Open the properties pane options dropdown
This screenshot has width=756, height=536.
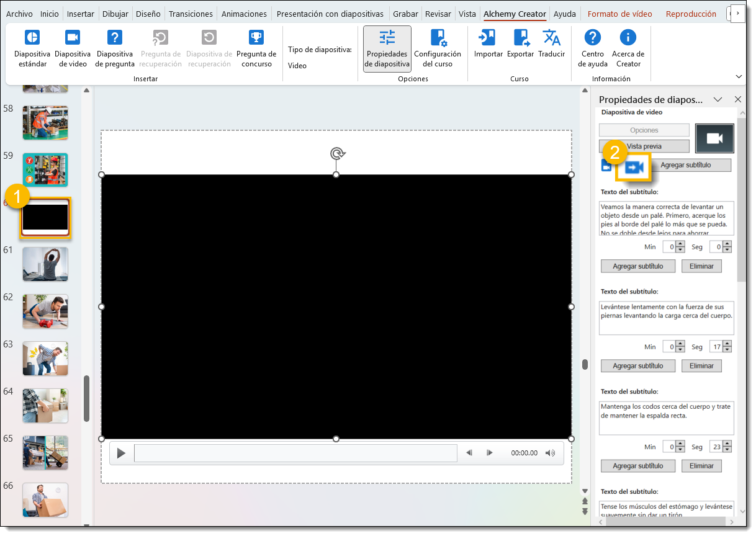(x=718, y=99)
